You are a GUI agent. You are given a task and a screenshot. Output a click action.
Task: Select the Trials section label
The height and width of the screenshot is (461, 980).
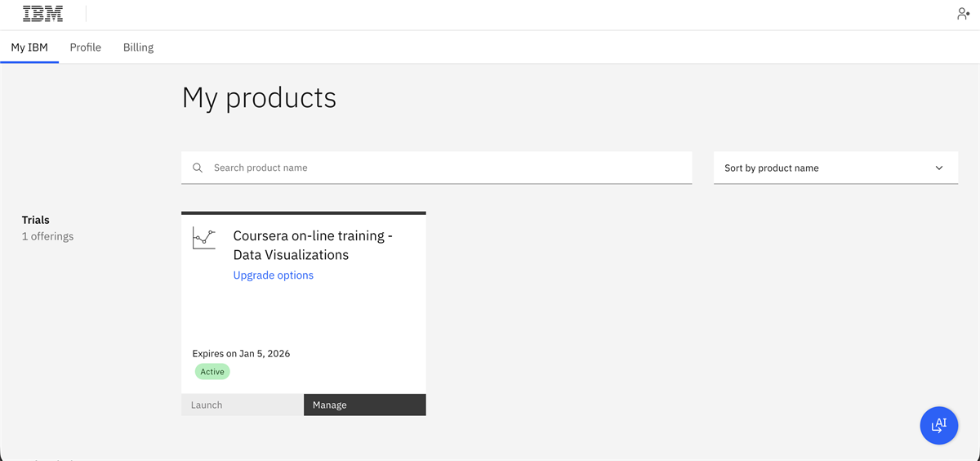[x=36, y=220]
